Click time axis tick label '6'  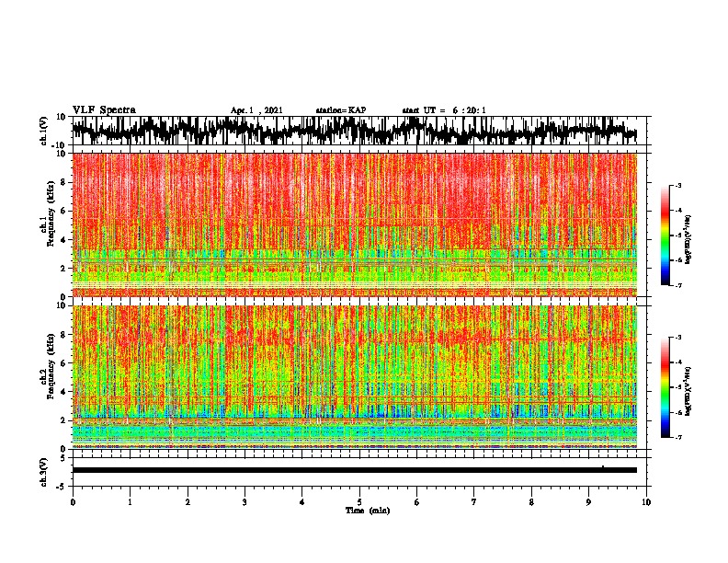(417, 502)
